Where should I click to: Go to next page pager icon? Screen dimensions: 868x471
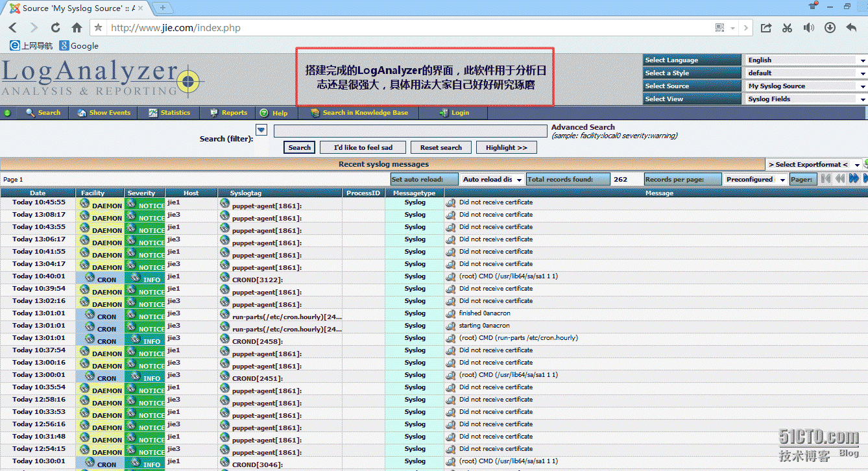tap(854, 178)
